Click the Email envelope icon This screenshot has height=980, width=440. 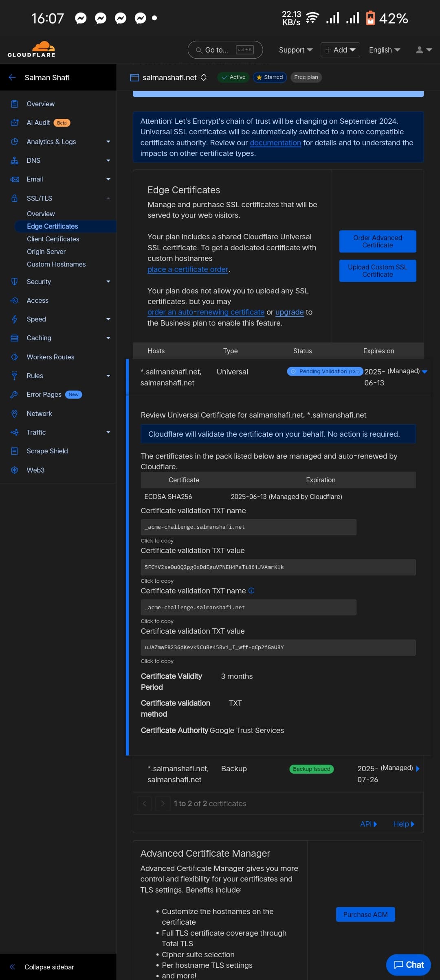14,179
